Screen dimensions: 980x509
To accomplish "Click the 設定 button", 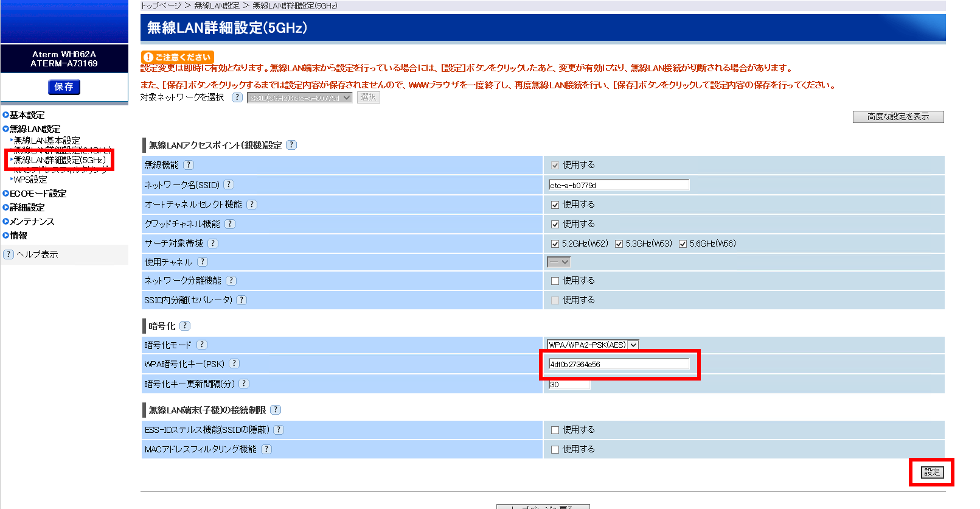I will [x=931, y=472].
